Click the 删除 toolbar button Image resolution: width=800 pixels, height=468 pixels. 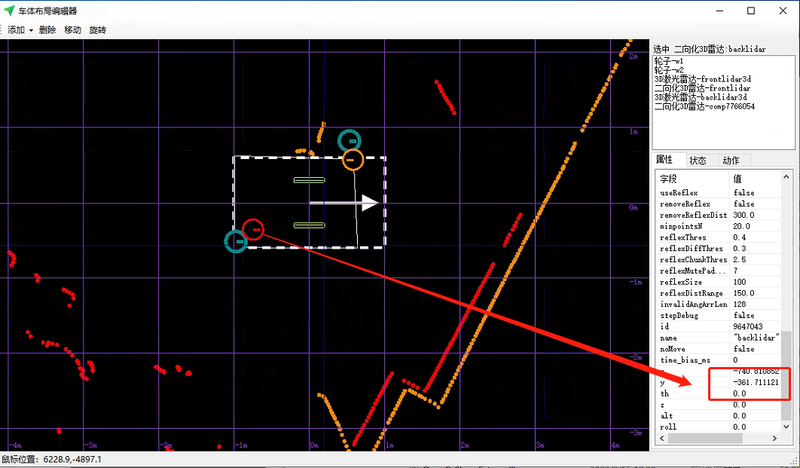(x=47, y=30)
